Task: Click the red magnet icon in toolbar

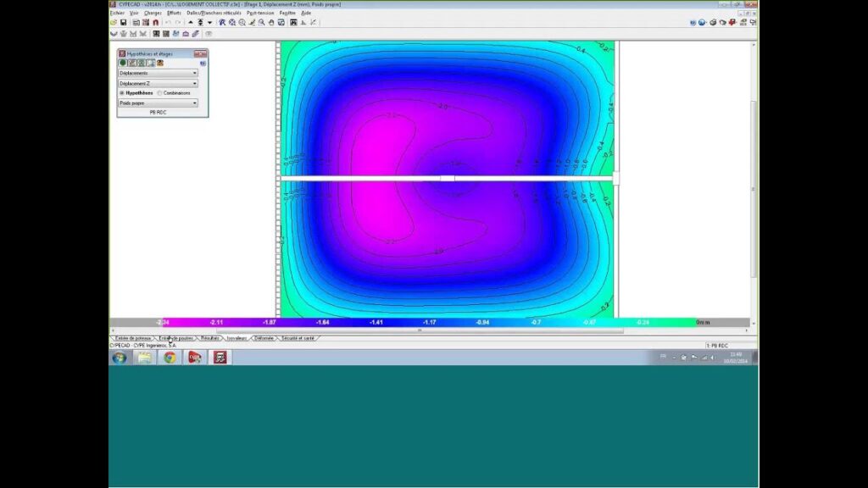Action: click(x=155, y=23)
